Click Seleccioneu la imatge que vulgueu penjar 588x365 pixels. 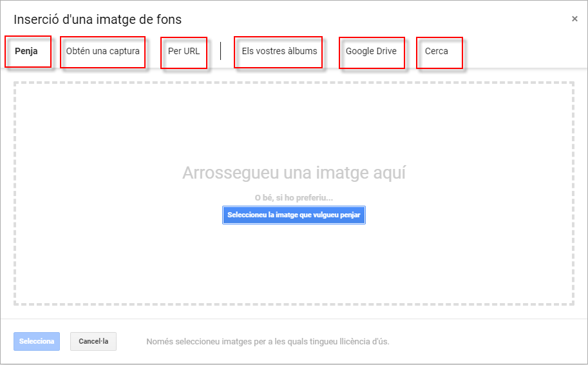click(x=294, y=215)
